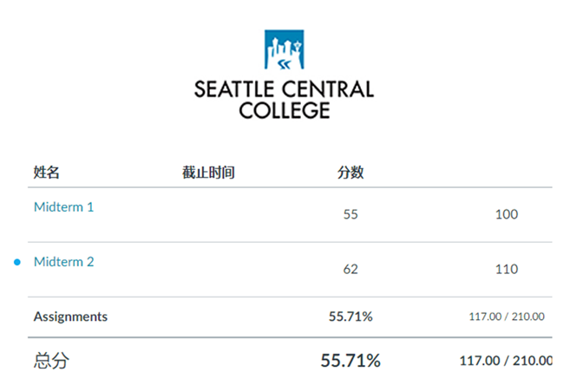This screenshot has width=570, height=392.
Task: Click the 总分 row 117.00 / 210.00 points
Action: tap(507, 361)
